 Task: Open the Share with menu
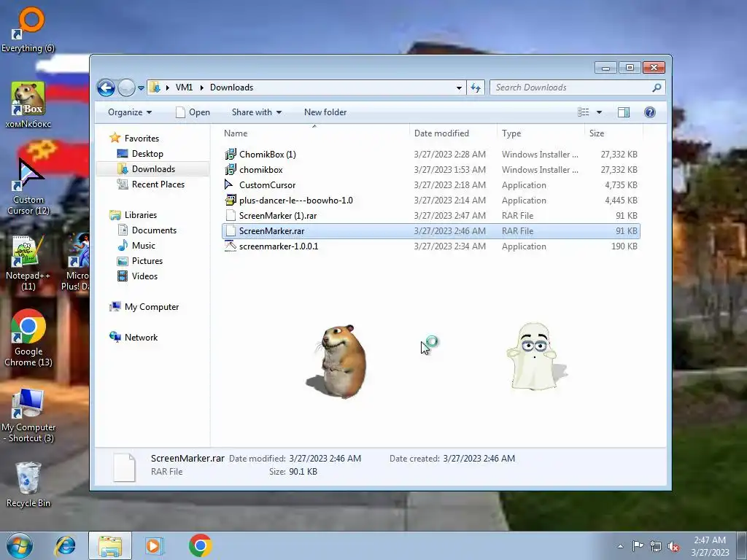(x=256, y=112)
